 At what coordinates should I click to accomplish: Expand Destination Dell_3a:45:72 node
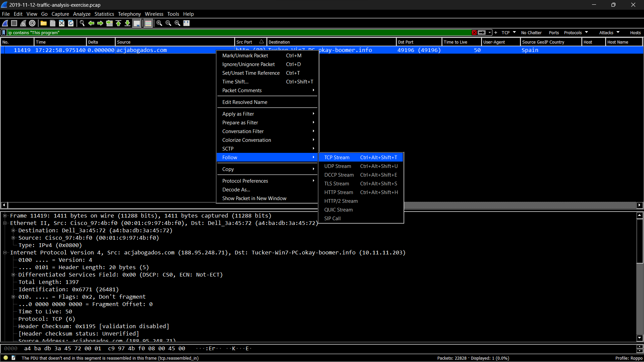[13, 231]
